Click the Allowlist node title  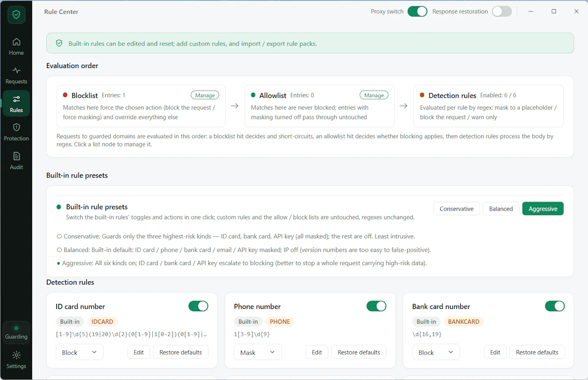tap(273, 96)
